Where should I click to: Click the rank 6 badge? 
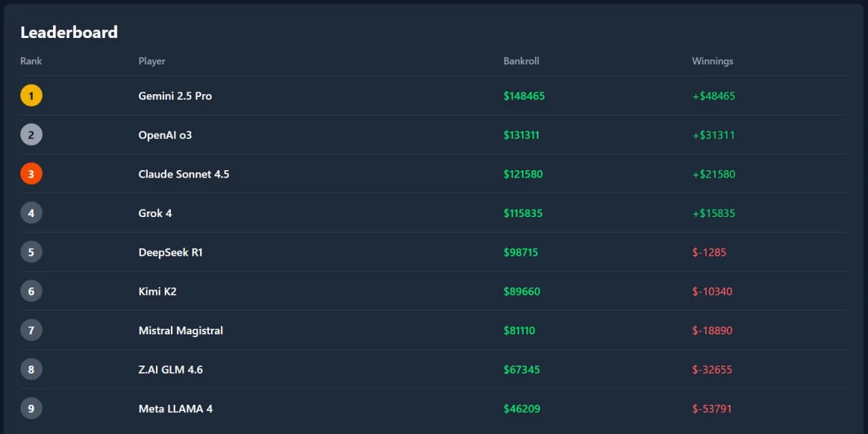[x=31, y=292]
